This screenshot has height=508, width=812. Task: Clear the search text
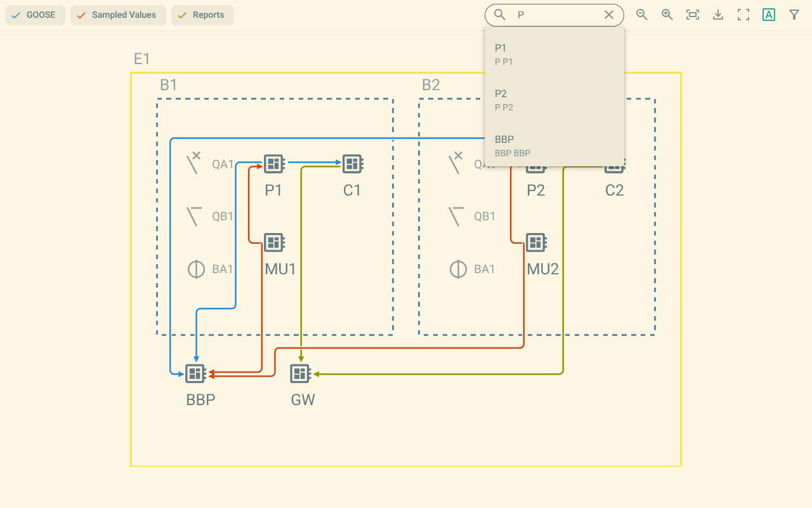[609, 15]
